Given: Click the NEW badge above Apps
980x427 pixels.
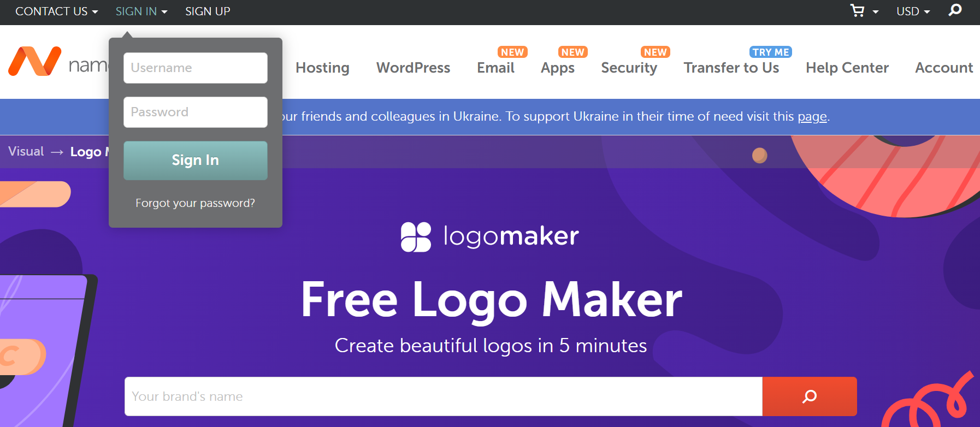Looking at the screenshot, I should pos(572,52).
